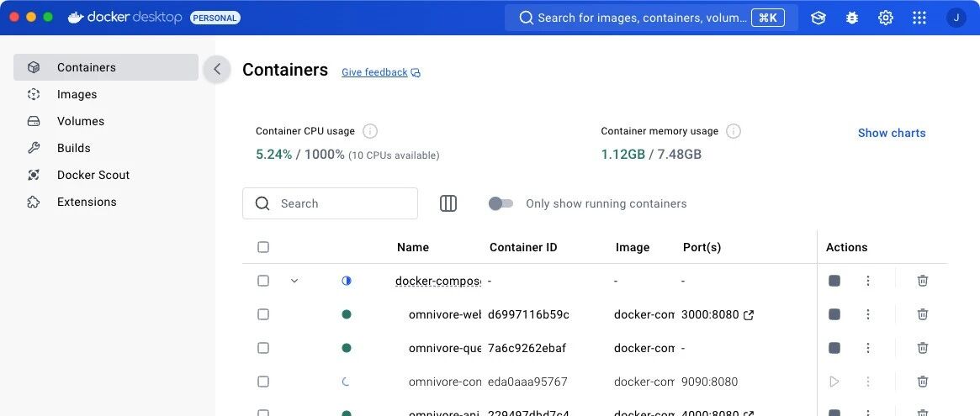Tick the select-all checkbox in table header

point(263,247)
